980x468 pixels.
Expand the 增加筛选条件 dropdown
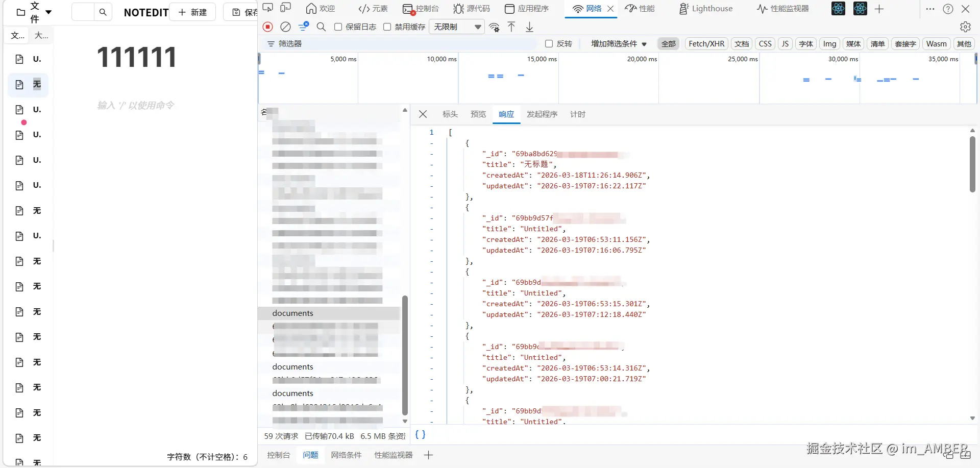coord(619,44)
